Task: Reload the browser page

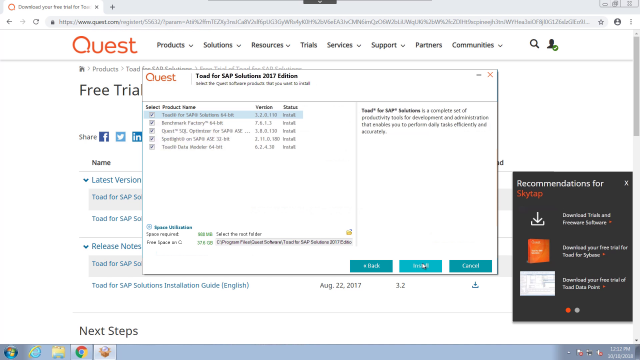Action: [36, 22]
